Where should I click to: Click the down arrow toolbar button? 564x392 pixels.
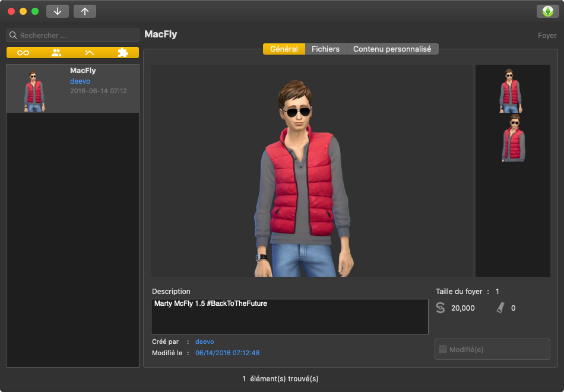58,11
